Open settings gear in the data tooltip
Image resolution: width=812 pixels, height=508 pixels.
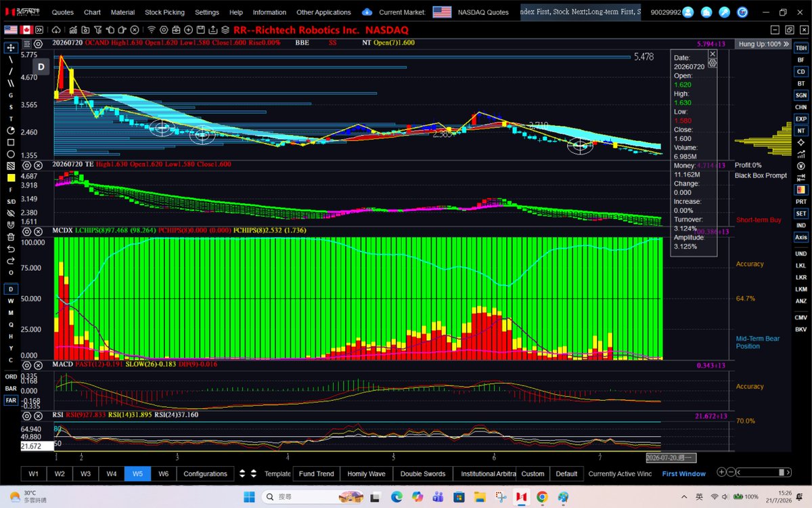(x=713, y=62)
